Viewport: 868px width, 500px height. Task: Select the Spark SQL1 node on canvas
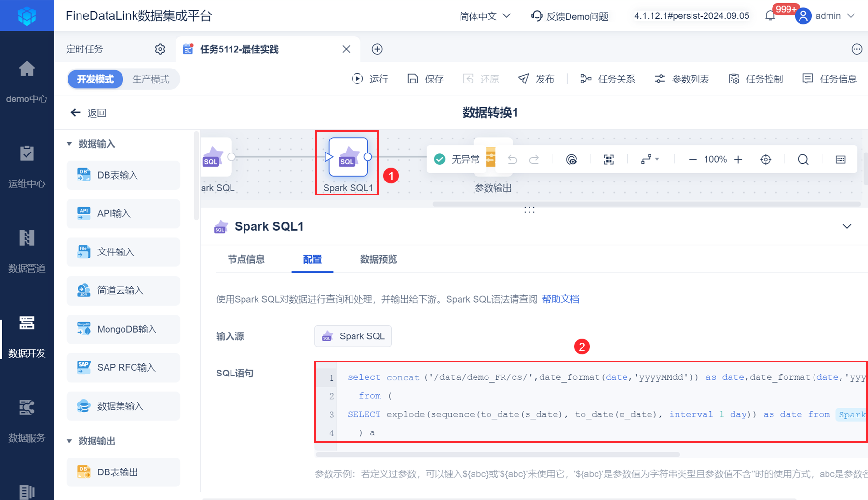point(348,157)
